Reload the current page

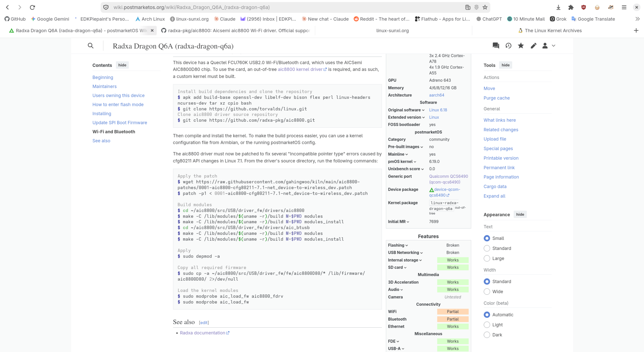point(32,7)
